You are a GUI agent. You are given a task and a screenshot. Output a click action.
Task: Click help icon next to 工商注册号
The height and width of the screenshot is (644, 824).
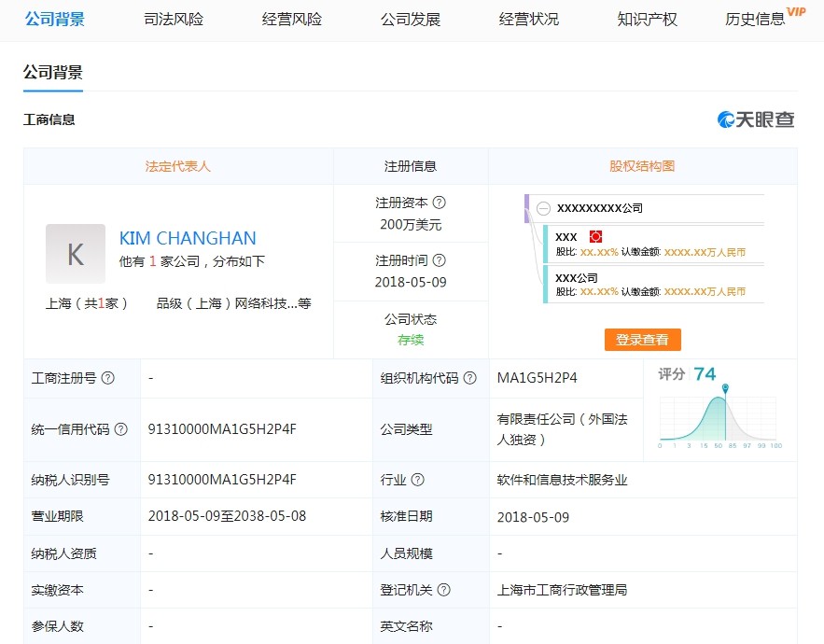click(108, 378)
